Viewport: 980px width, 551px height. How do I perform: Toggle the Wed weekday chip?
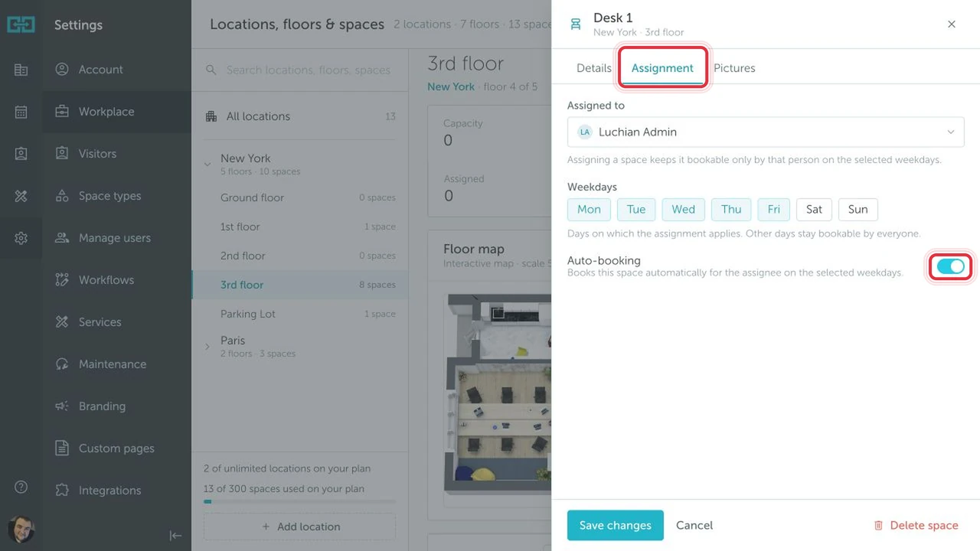click(x=684, y=210)
